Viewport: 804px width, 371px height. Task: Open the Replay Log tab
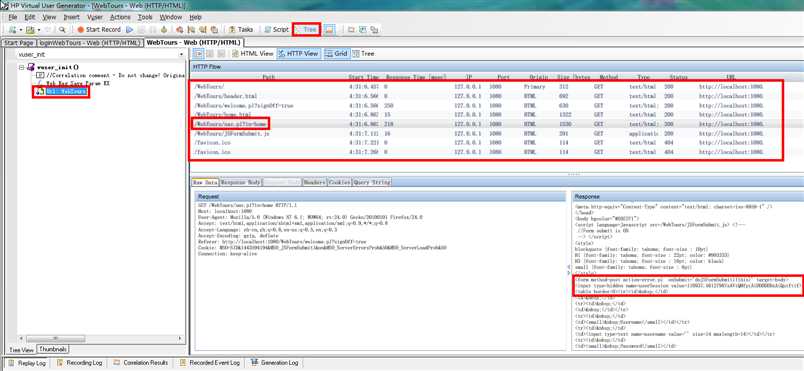click(x=27, y=363)
